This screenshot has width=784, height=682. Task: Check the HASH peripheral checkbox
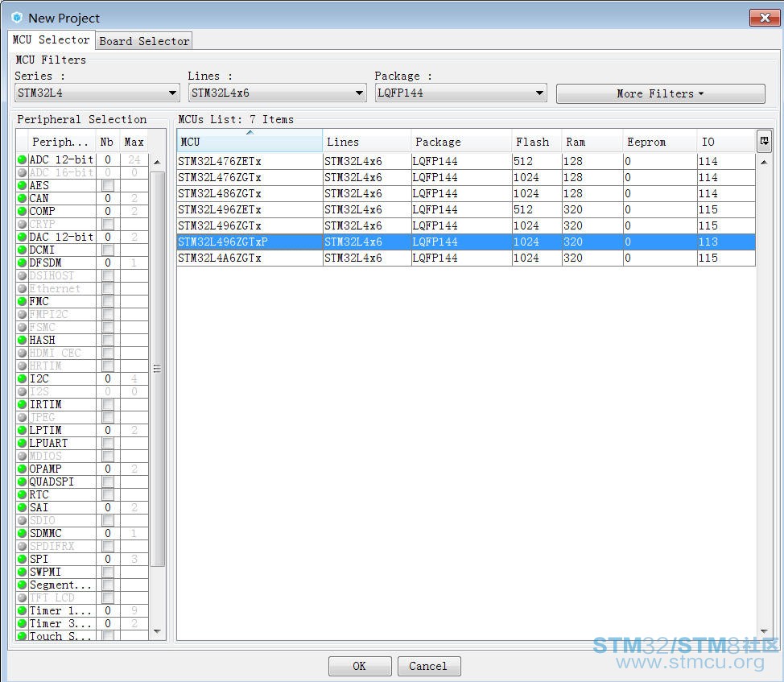click(x=108, y=340)
